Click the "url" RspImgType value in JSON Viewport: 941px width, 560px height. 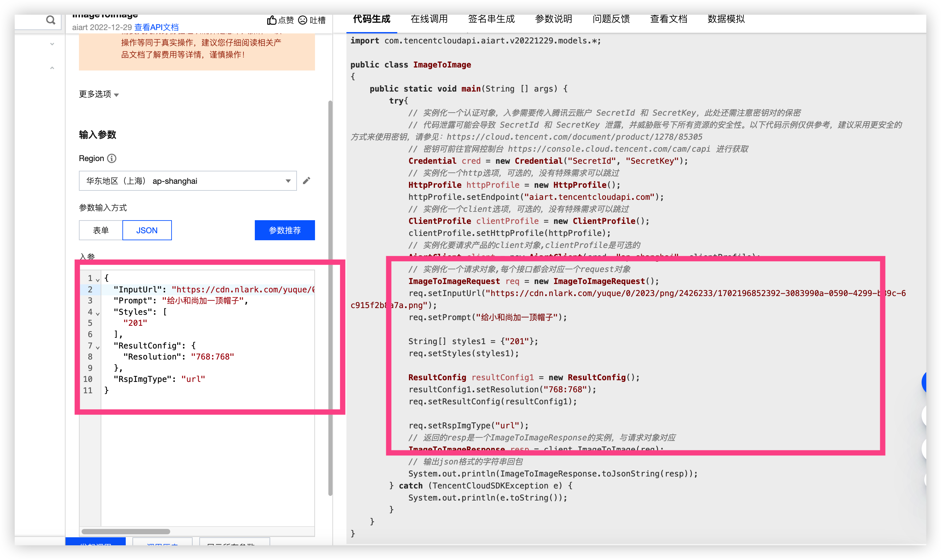click(193, 379)
